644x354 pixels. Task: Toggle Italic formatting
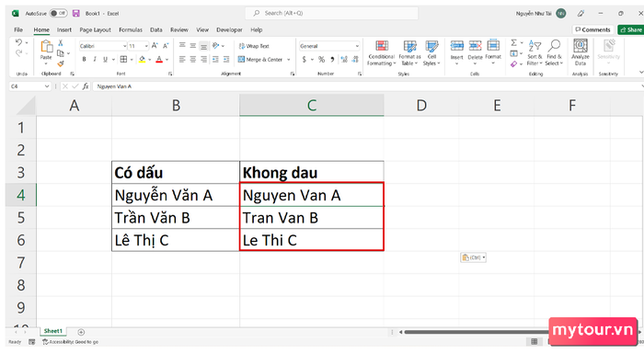coord(95,60)
